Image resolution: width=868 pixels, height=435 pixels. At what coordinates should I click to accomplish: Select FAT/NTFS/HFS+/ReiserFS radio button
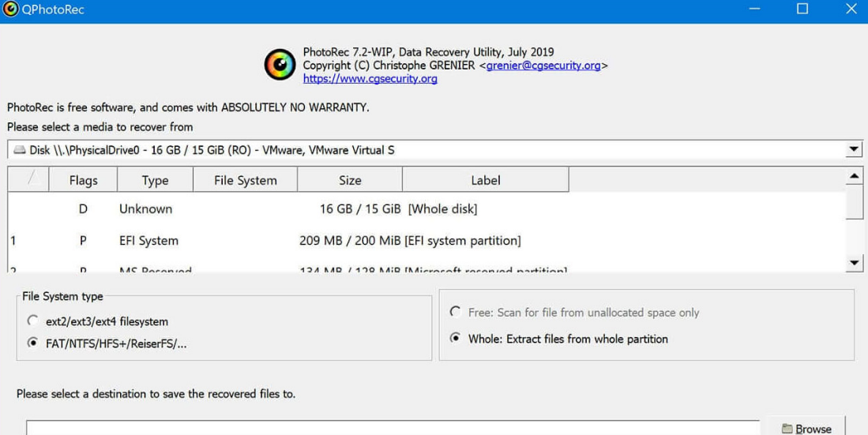pyautogui.click(x=32, y=343)
